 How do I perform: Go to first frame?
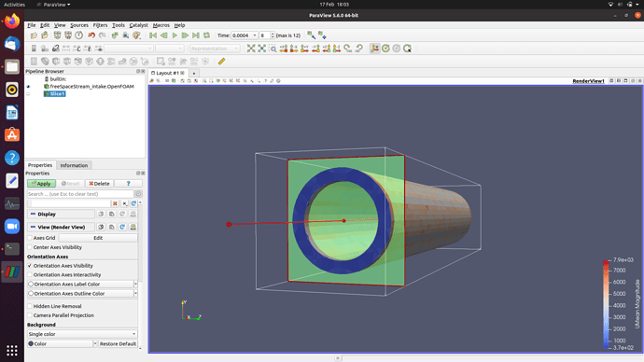153,35
